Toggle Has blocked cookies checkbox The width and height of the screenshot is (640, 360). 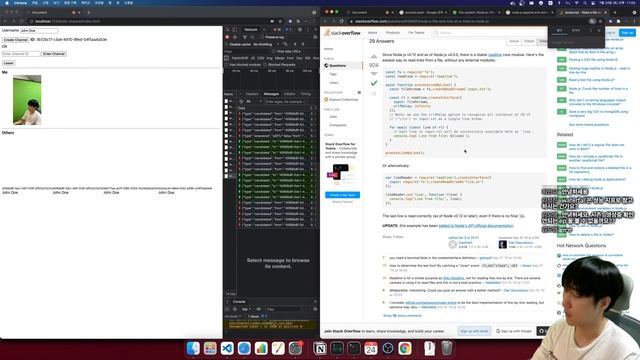pos(227,64)
